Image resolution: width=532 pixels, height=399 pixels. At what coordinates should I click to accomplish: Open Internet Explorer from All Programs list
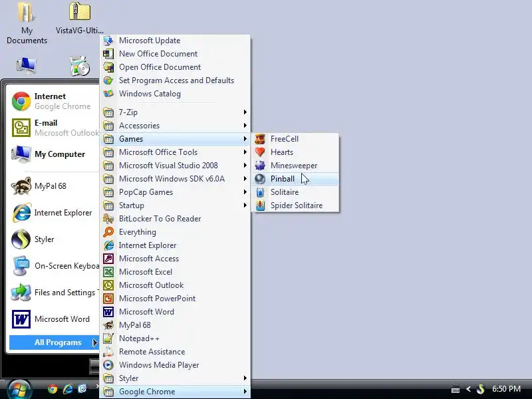176,245
